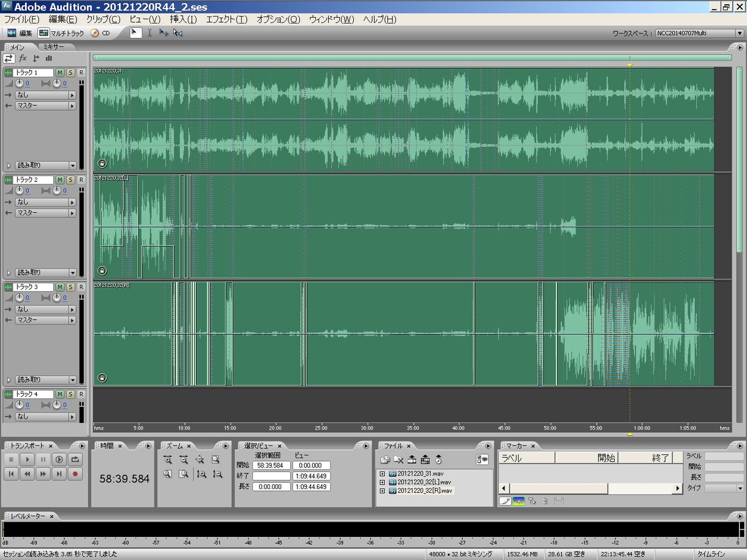Open Track 3 読み取り automation mode dropdown
747x560 pixels.
pos(45,379)
